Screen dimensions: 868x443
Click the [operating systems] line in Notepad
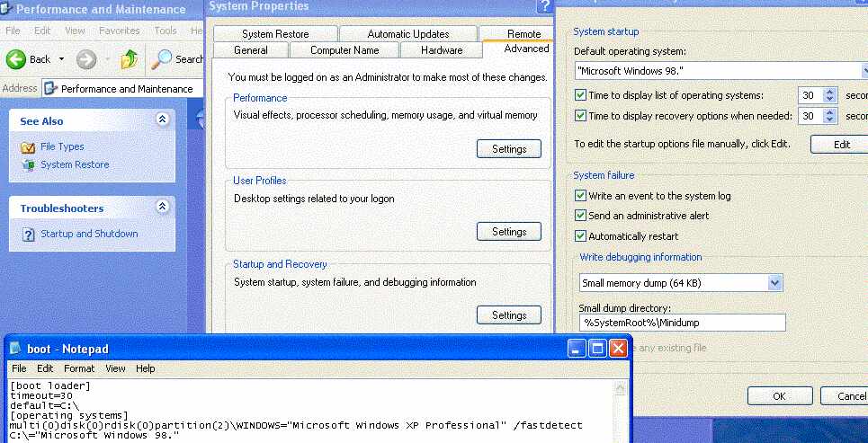[x=69, y=415]
